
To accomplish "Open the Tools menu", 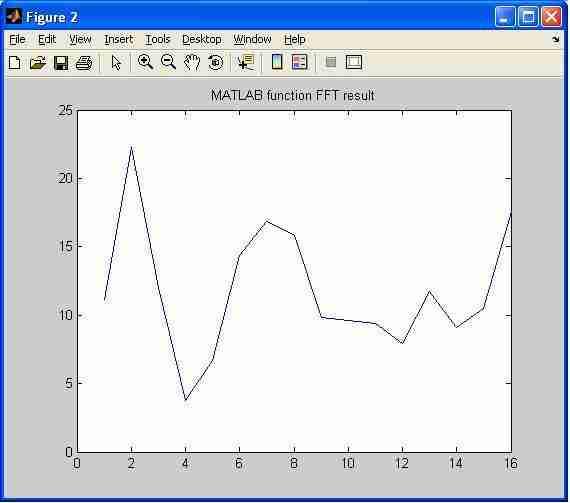I will [157, 39].
